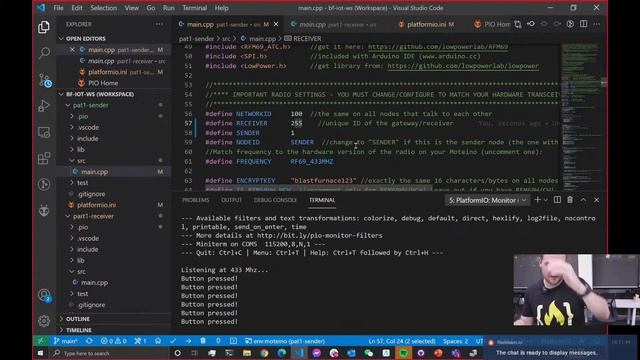Click the Synchronize Changes icon in the status bar

(89, 341)
